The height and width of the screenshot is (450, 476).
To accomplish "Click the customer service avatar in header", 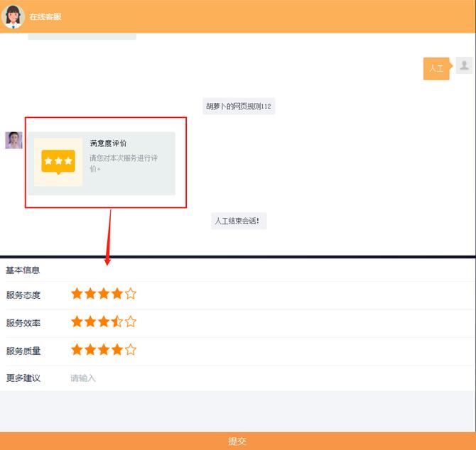I will [x=13, y=16].
